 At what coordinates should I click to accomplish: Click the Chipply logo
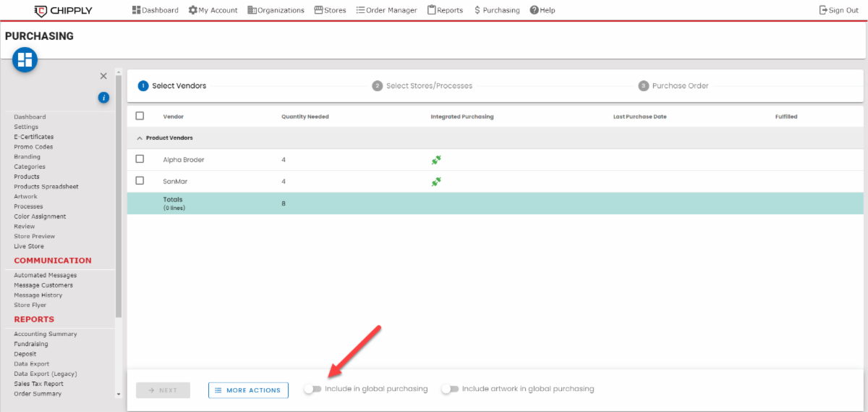(63, 10)
